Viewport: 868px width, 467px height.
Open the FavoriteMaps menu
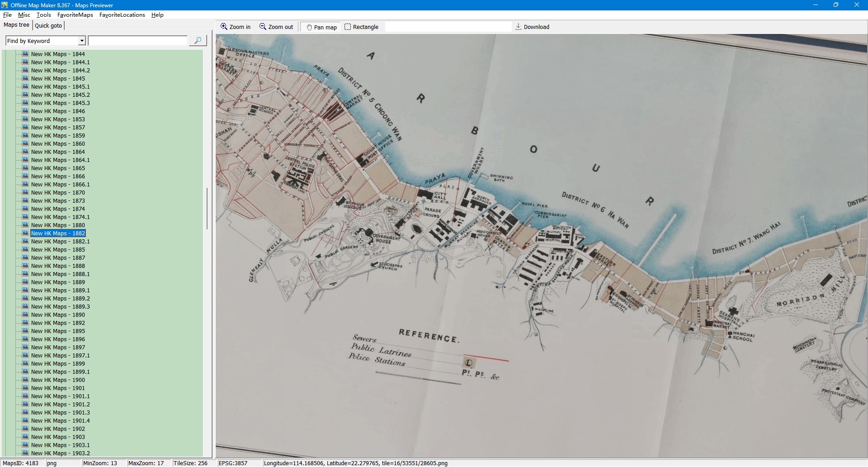pyautogui.click(x=75, y=15)
